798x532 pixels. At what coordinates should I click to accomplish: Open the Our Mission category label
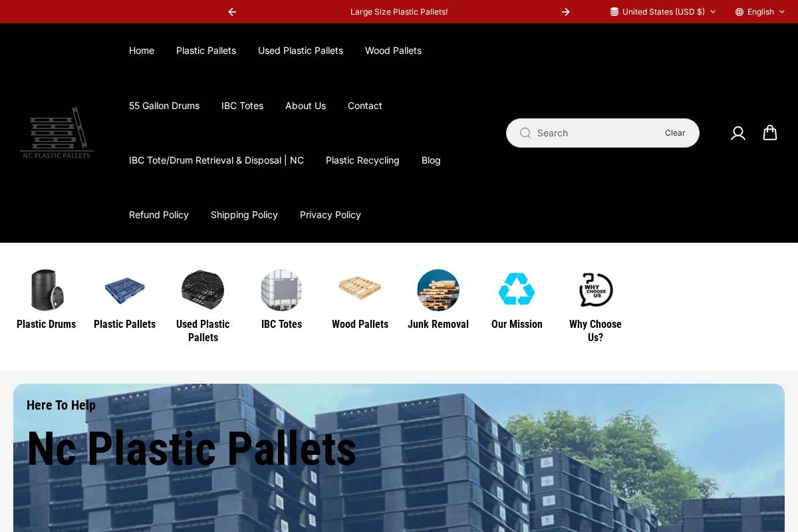[517, 325]
